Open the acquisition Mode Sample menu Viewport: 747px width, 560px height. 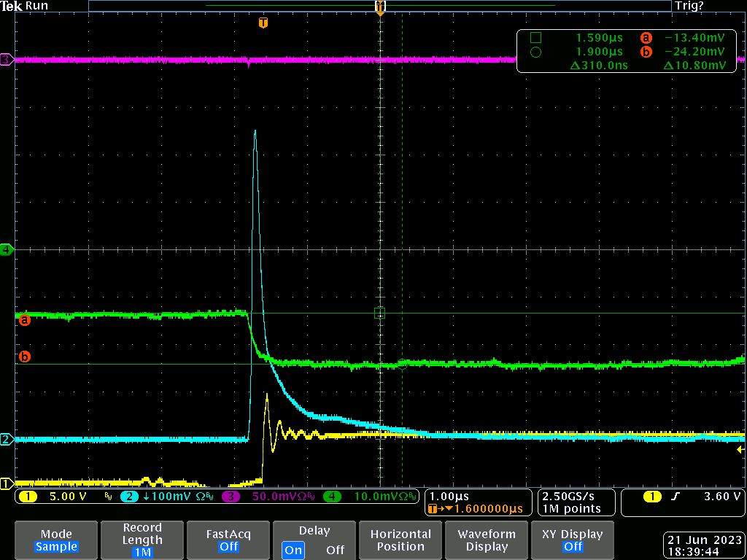56,540
